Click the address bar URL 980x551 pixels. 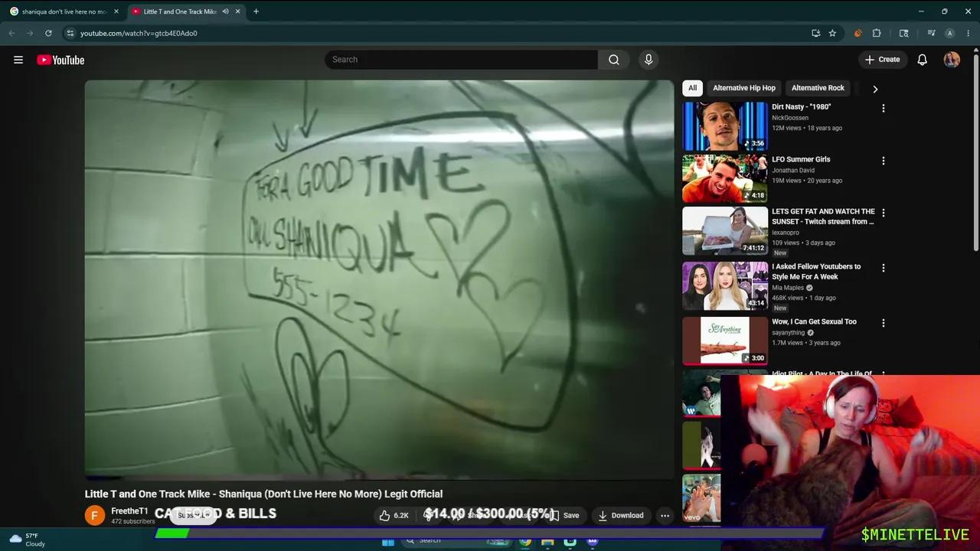[x=139, y=33]
